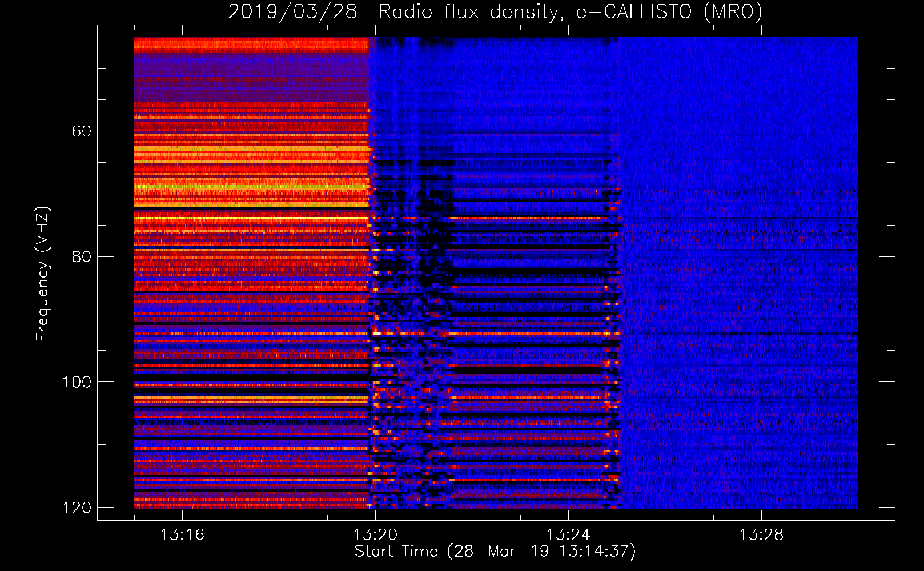Click the 13:28 time tick label

pyautogui.click(x=761, y=535)
